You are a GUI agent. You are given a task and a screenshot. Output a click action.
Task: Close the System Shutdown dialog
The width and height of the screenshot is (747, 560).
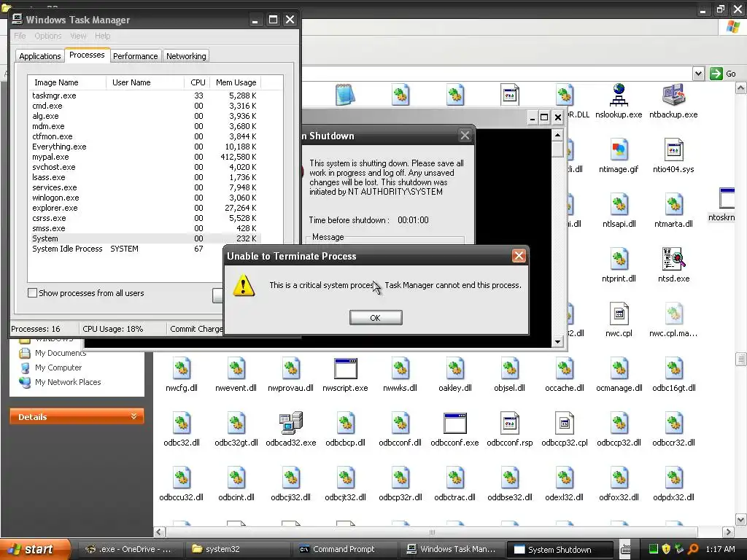click(465, 136)
